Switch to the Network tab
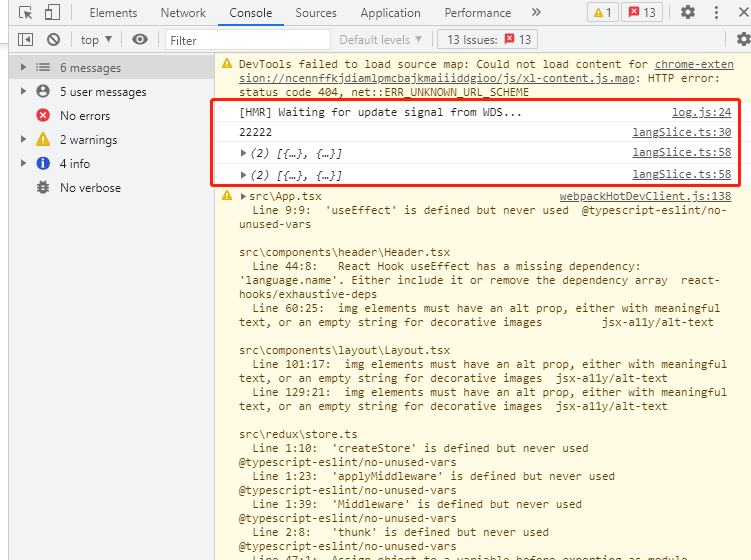This screenshot has width=751, height=560. [183, 13]
